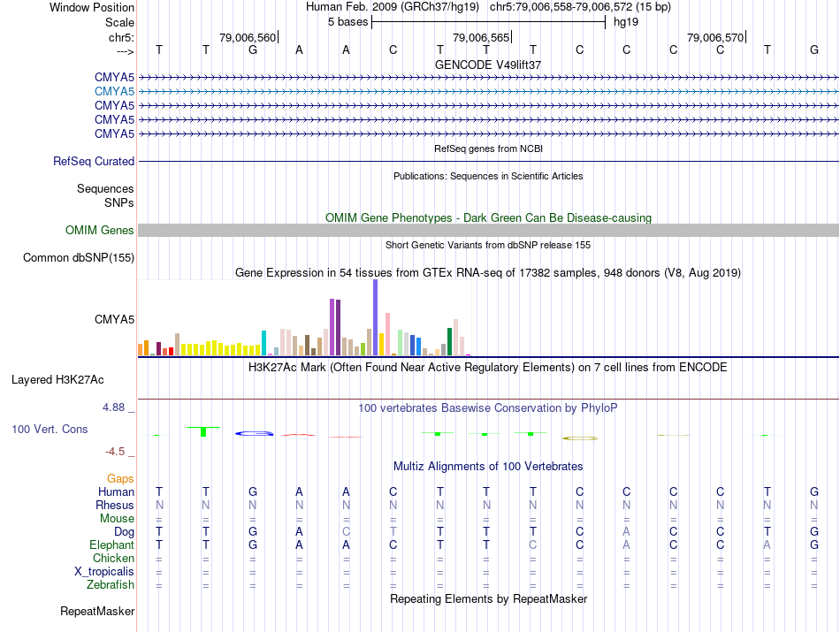Click the light-blue highlighted CMYA5 transcript label
This screenshot has height=632, width=840.
(x=114, y=91)
